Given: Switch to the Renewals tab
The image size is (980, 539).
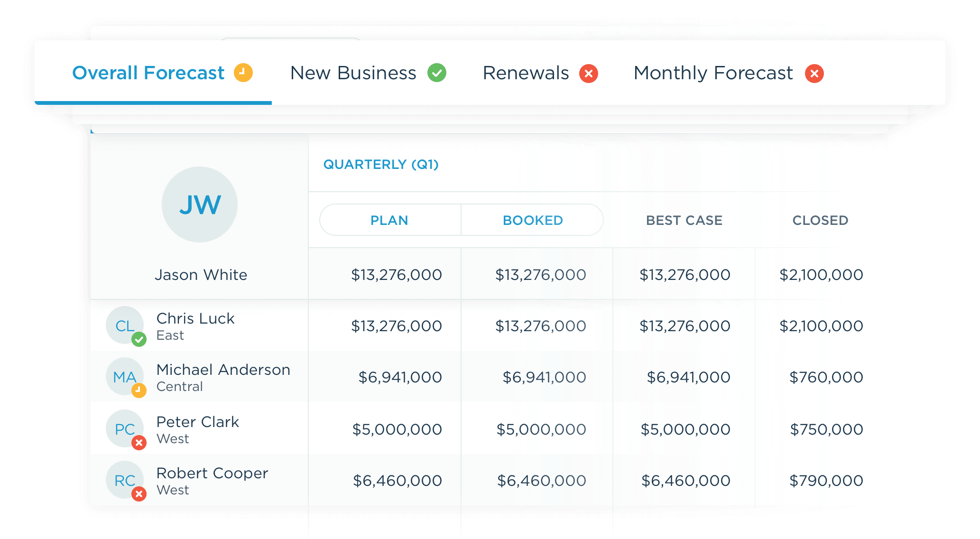Looking at the screenshot, I should [527, 73].
